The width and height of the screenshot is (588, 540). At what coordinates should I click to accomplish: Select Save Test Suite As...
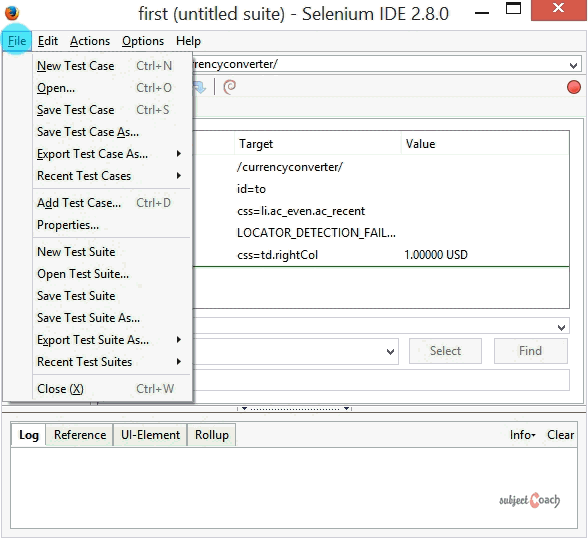tap(112, 318)
